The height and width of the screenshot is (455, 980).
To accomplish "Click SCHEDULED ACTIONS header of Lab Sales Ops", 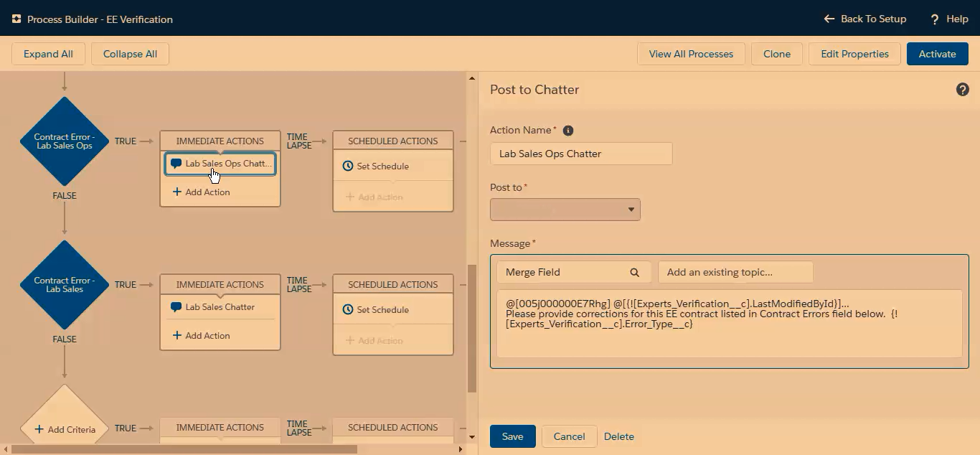I will 393,141.
